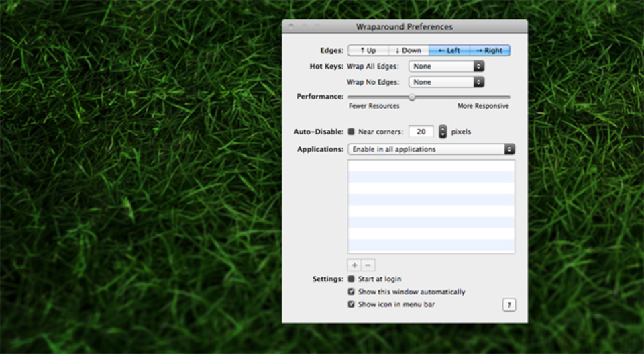The height and width of the screenshot is (354, 644).
Task: Close the Wraparound Preferences window
Action: [291, 26]
